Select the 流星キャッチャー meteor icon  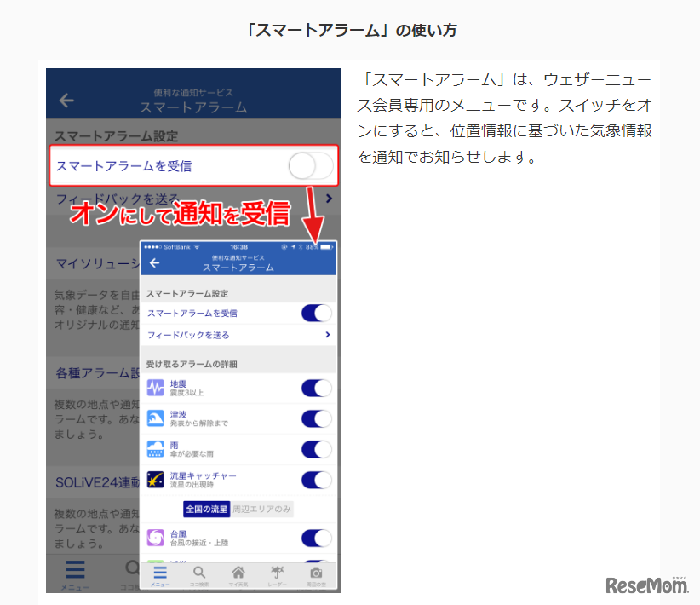point(155,477)
